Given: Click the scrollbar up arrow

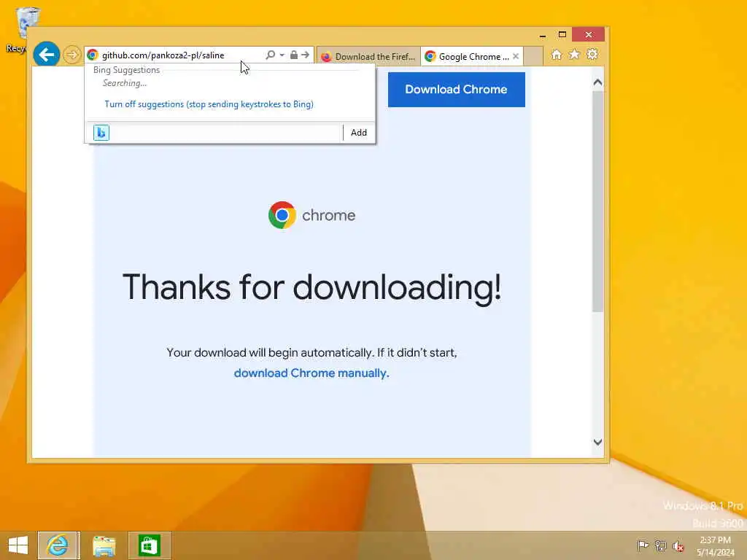Looking at the screenshot, I should [598, 82].
